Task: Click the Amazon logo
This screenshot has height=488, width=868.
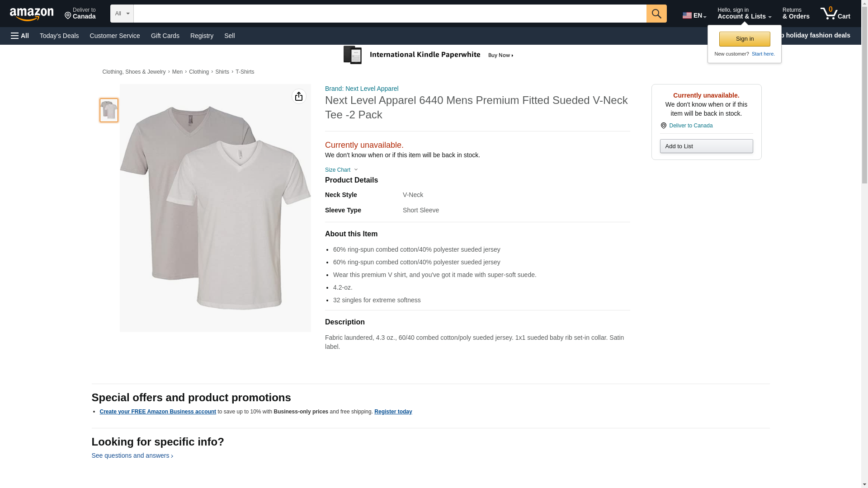Action: click(32, 14)
